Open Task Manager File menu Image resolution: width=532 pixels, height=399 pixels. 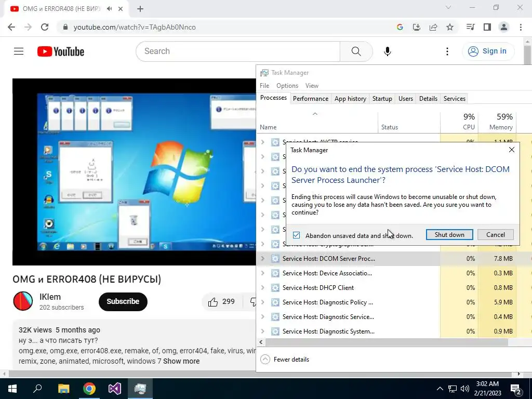tap(264, 86)
